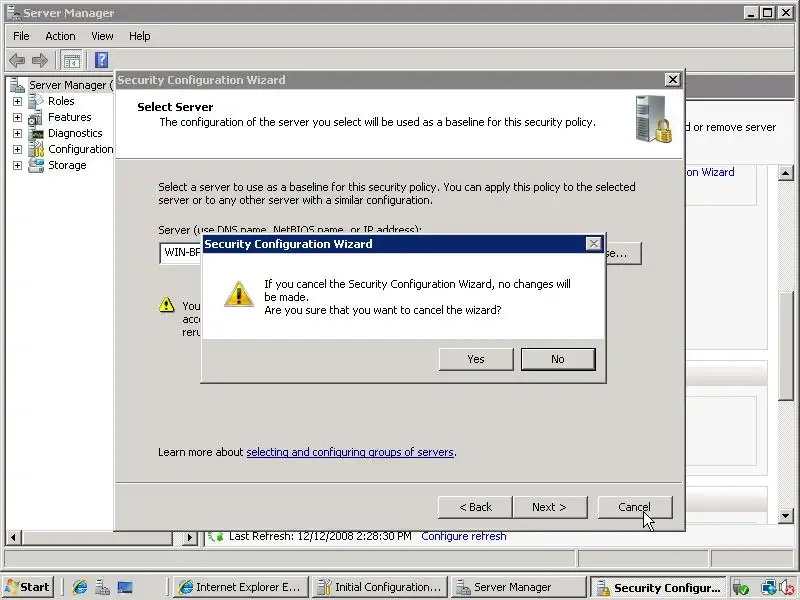This screenshot has width=800, height=600.
Task: Expand the Roles tree node
Action: (17, 102)
